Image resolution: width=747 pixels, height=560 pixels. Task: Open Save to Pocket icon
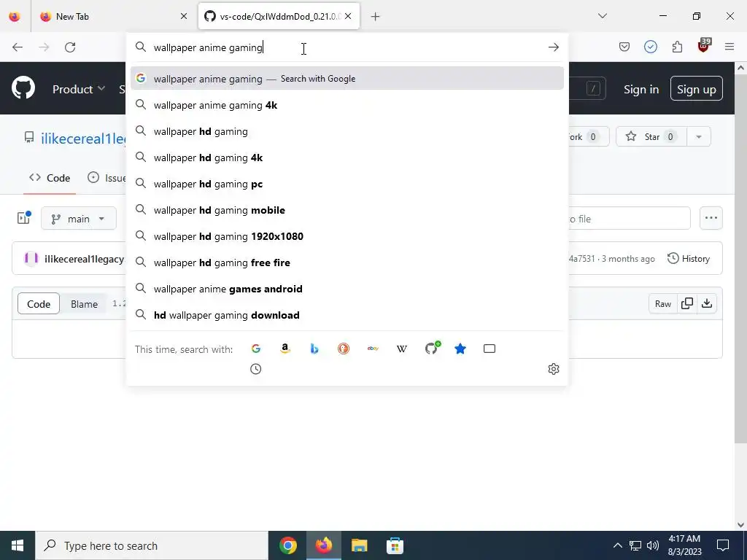pyautogui.click(x=624, y=47)
